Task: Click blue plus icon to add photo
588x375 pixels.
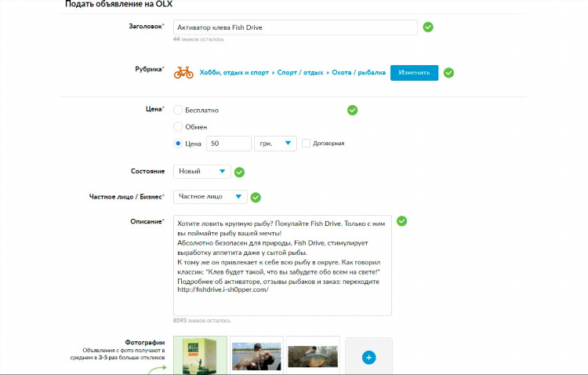Action: [x=368, y=358]
